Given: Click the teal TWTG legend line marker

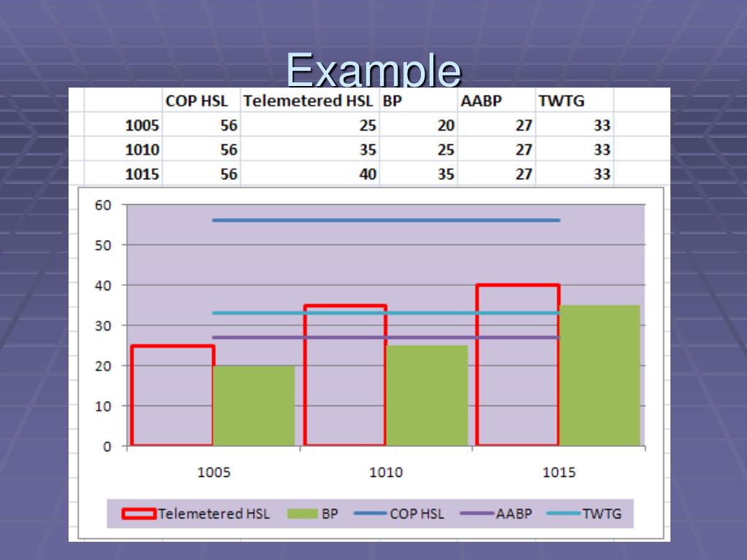Looking at the screenshot, I should pos(564,513).
